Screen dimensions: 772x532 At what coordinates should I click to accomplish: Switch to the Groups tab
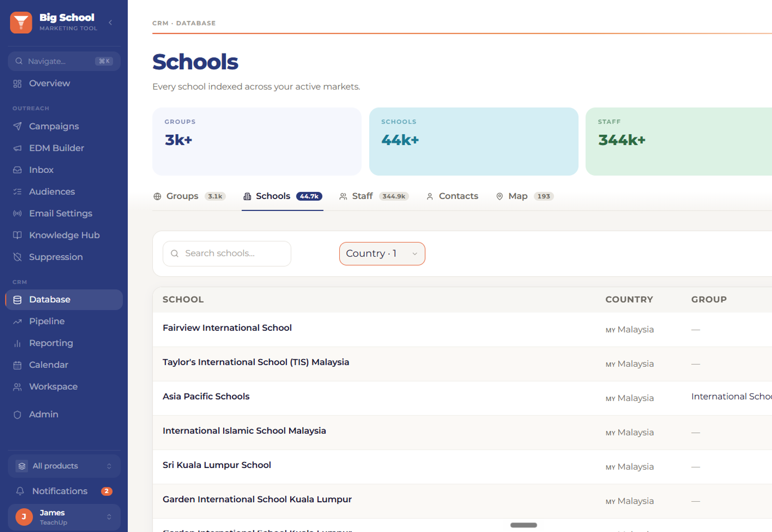pos(189,196)
